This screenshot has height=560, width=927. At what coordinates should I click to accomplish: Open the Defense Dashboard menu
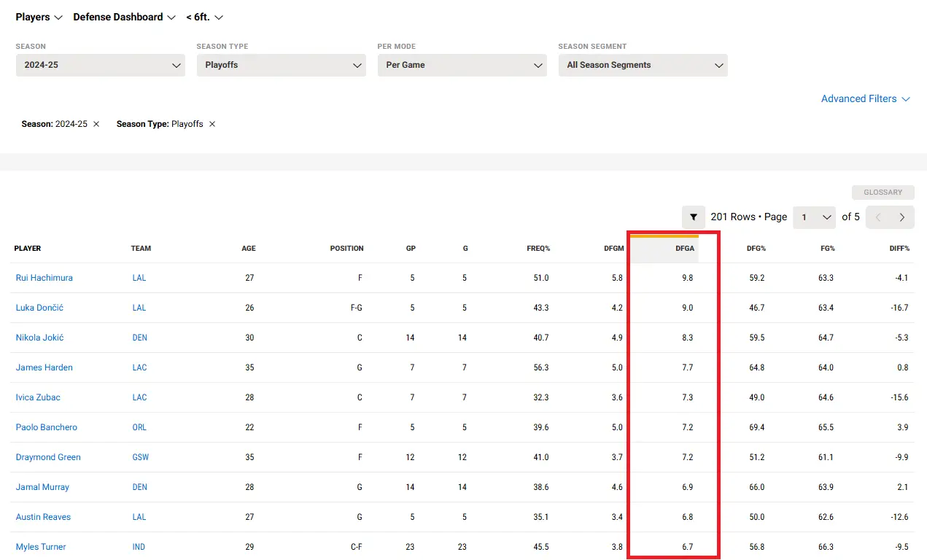point(124,17)
